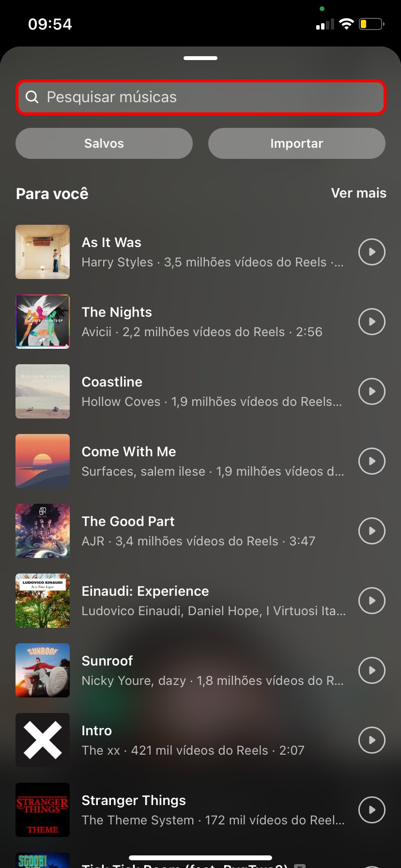Play preview of The Nights
Viewport: 401px width, 868px height.
coord(371,322)
